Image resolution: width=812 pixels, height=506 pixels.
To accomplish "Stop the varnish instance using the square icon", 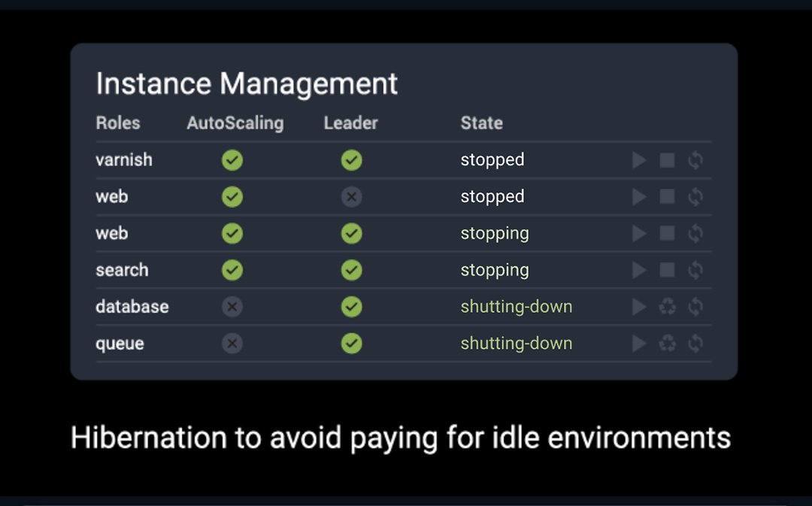I will click(667, 160).
